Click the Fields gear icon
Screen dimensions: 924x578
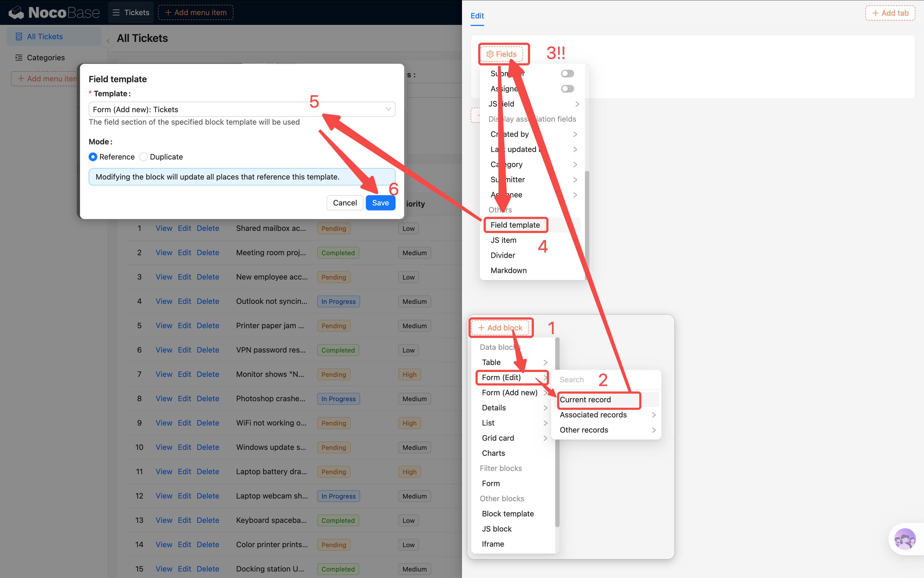(x=490, y=54)
